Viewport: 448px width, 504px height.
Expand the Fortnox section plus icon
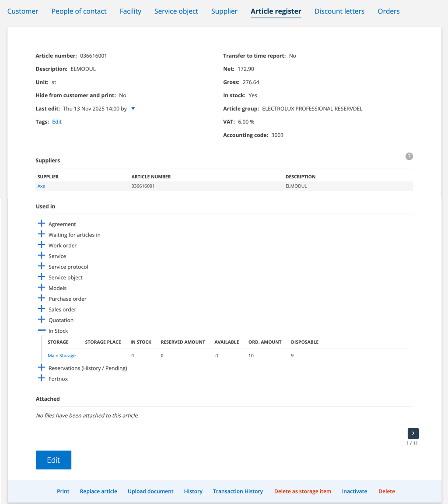tap(42, 378)
